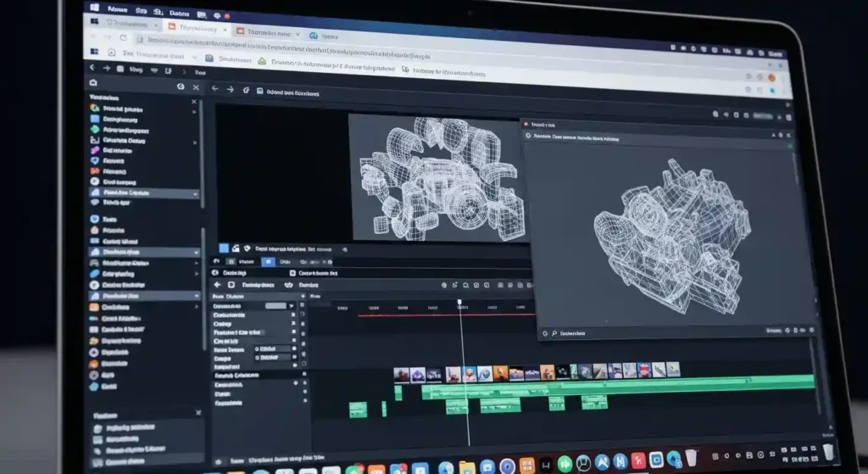Click the search icon at the floating window's bottom
This screenshot has width=868, height=474.
pyautogui.click(x=554, y=333)
